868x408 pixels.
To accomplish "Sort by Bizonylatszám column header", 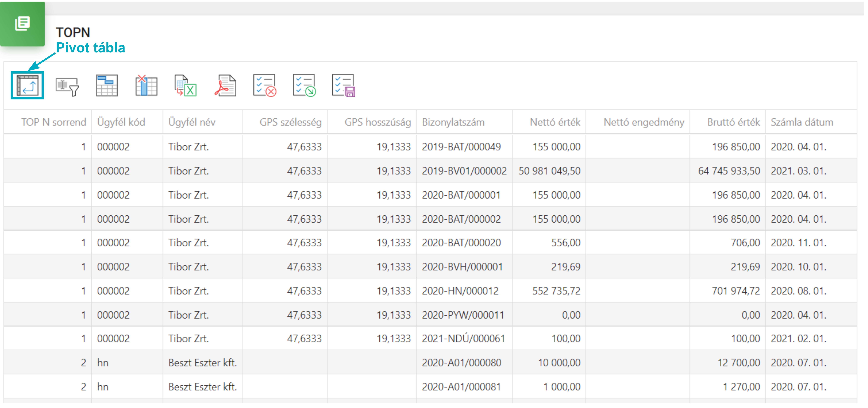I will pyautogui.click(x=453, y=122).
